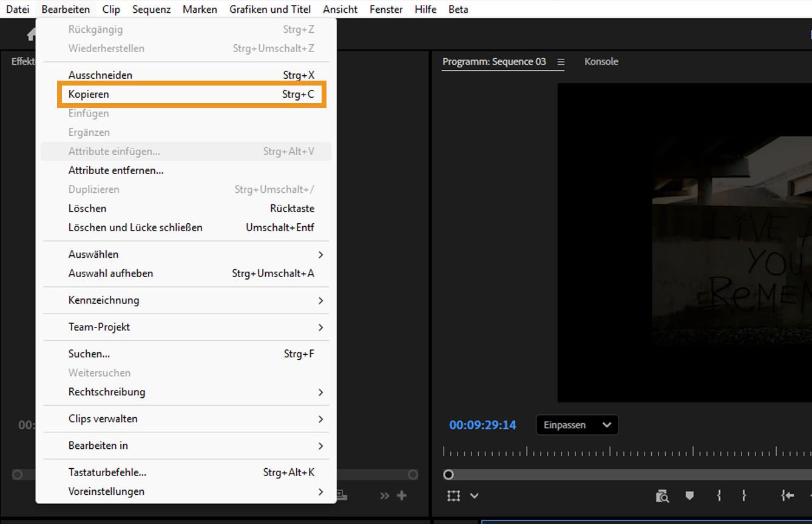Choose Attribute entfernen... from the menu
Viewport: 812px width, 524px height.
click(186, 170)
